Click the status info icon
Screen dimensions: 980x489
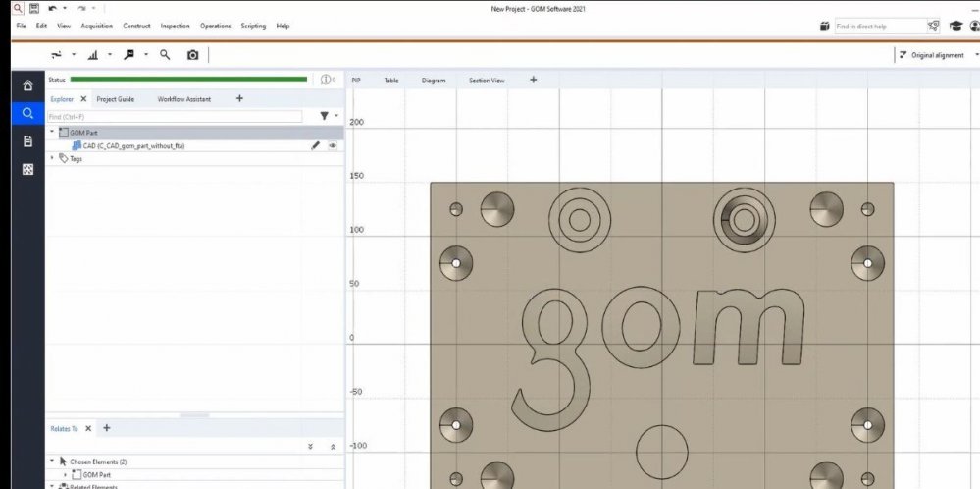coord(326,80)
